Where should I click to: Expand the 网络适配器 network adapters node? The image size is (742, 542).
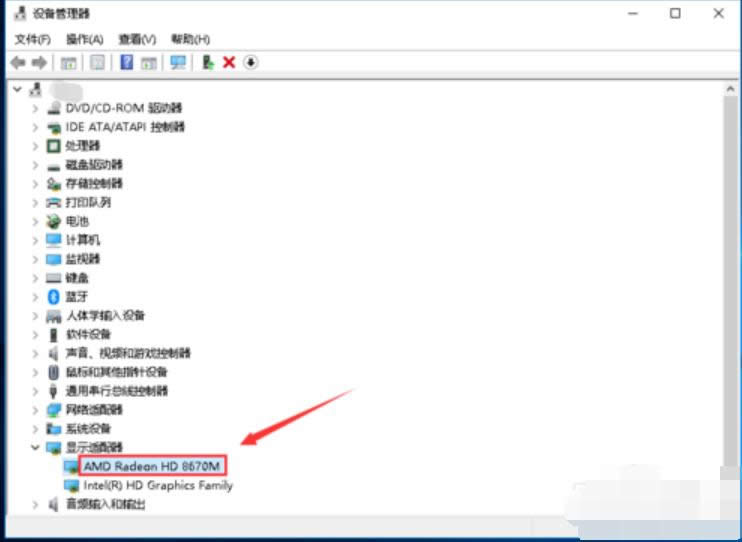tap(36, 410)
